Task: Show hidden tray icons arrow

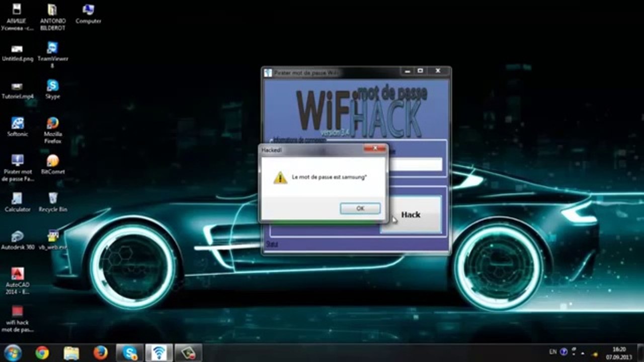Action: (583, 353)
